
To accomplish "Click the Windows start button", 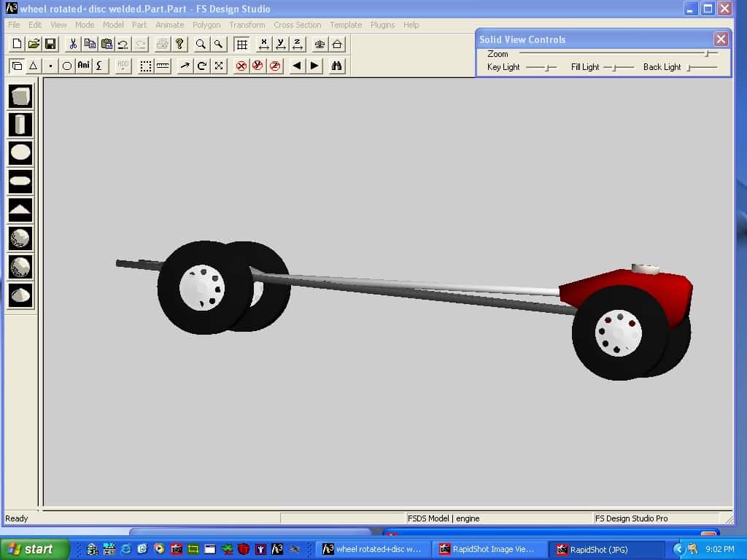I will point(35,549).
